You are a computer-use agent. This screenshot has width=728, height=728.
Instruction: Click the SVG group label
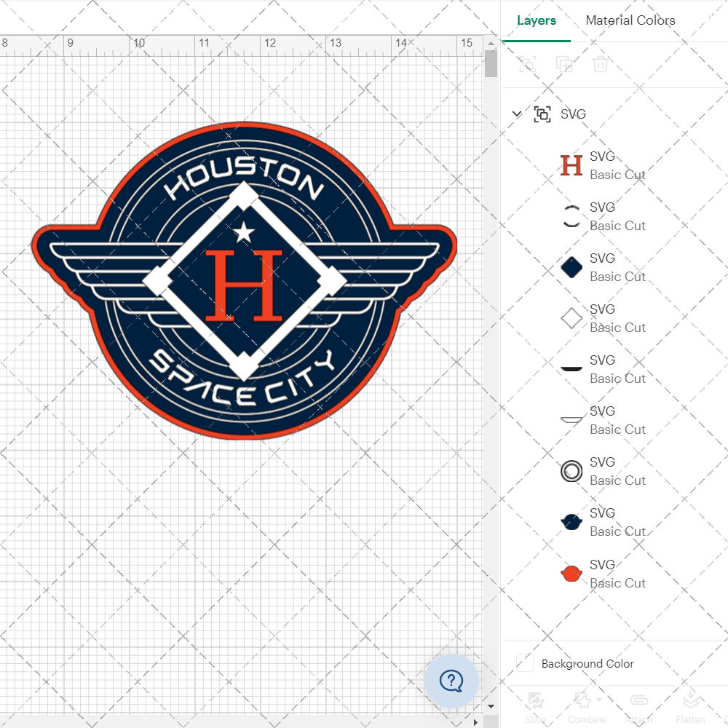(573, 114)
